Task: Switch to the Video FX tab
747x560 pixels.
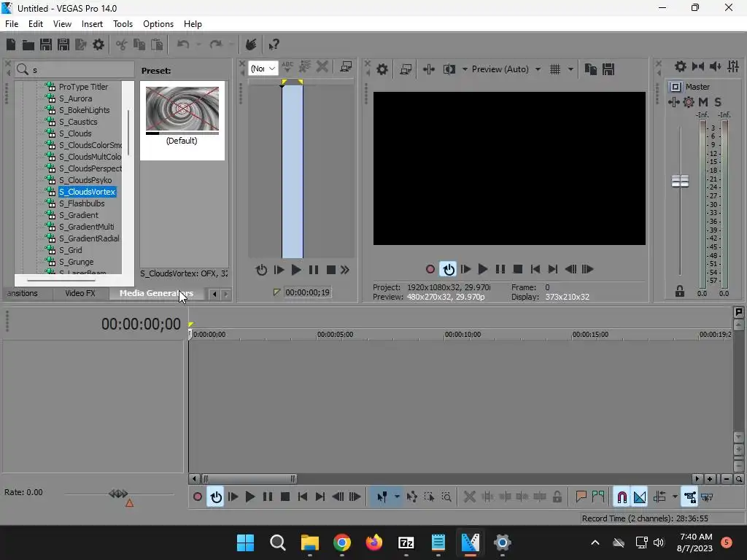Action: (80, 293)
